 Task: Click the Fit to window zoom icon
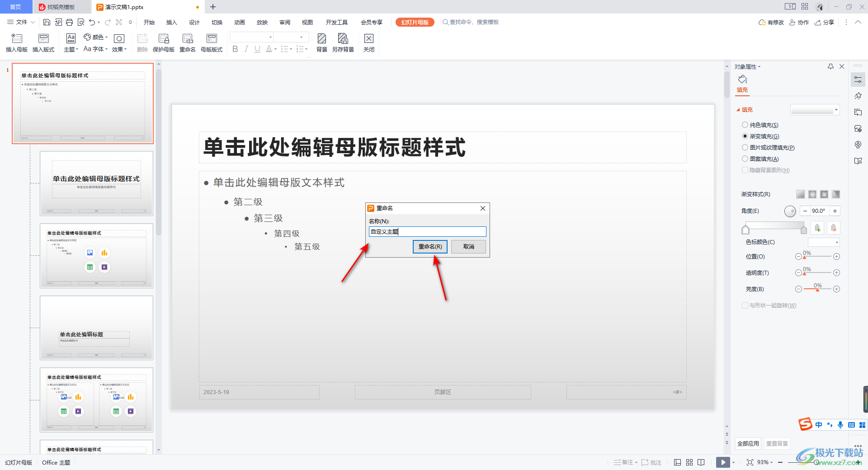pyautogui.click(x=750, y=462)
